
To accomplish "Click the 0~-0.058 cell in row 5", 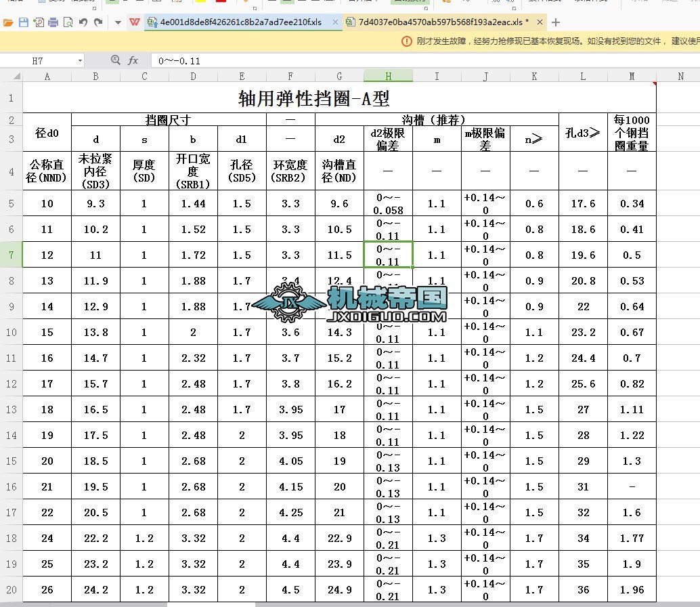I will pos(388,204).
